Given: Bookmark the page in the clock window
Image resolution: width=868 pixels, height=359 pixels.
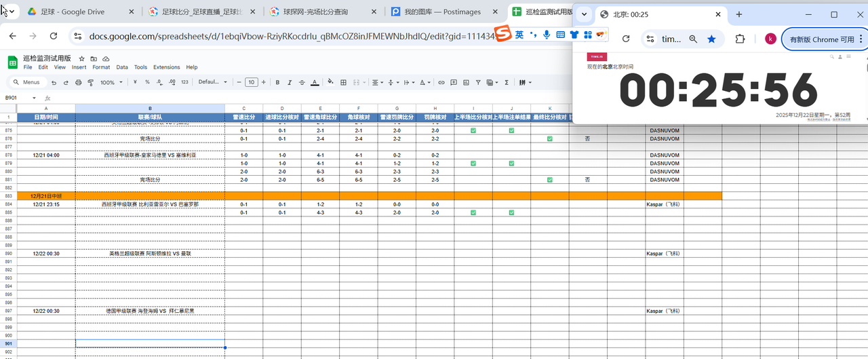Looking at the screenshot, I should 711,39.
